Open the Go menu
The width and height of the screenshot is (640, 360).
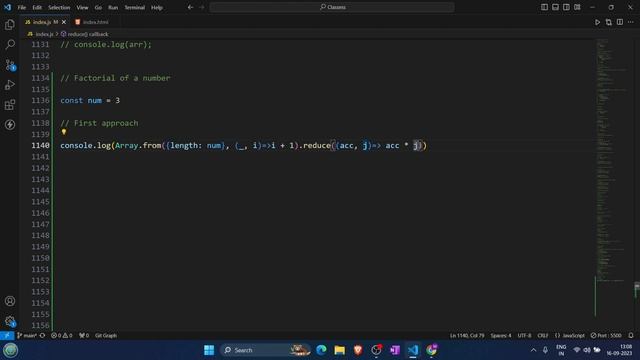coord(98,7)
